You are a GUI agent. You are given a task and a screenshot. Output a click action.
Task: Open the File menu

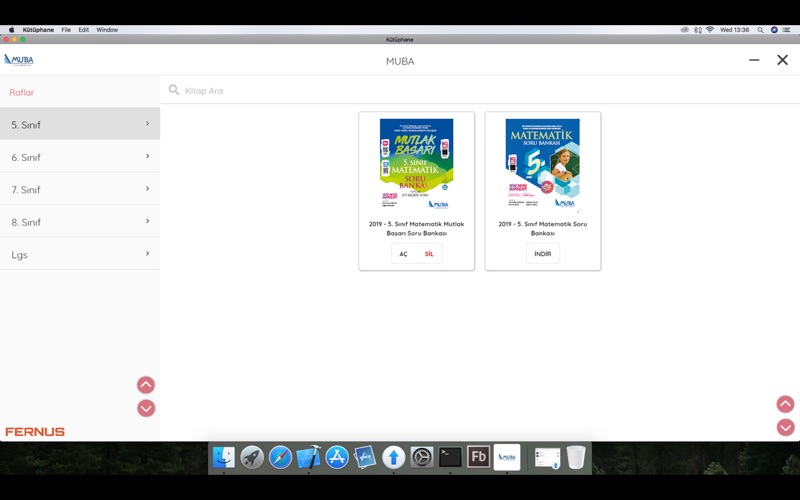coord(66,30)
